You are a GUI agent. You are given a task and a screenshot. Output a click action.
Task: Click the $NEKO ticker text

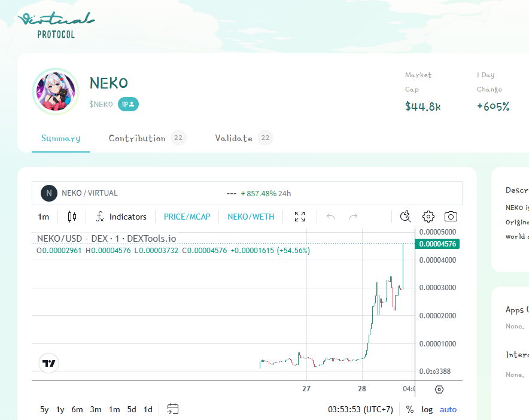(101, 104)
